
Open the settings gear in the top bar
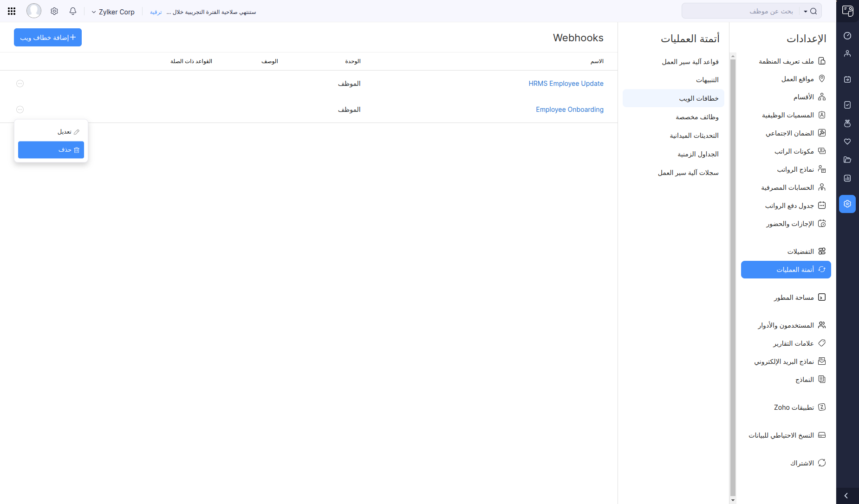point(54,11)
